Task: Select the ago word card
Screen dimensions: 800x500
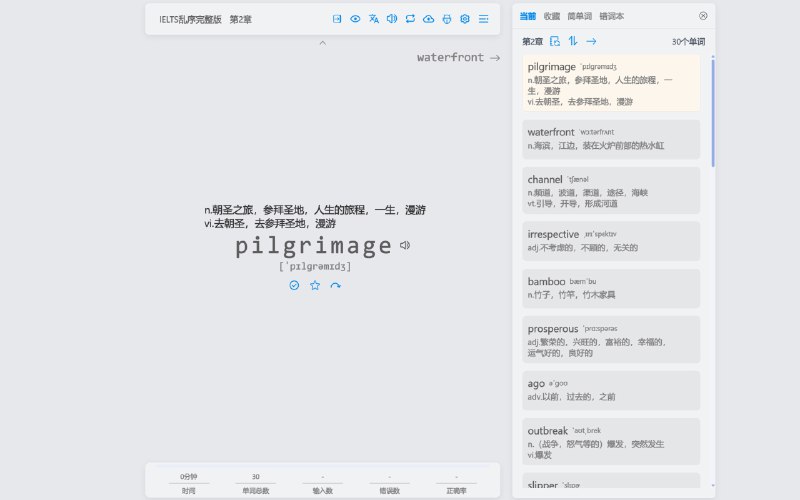Action: point(611,390)
